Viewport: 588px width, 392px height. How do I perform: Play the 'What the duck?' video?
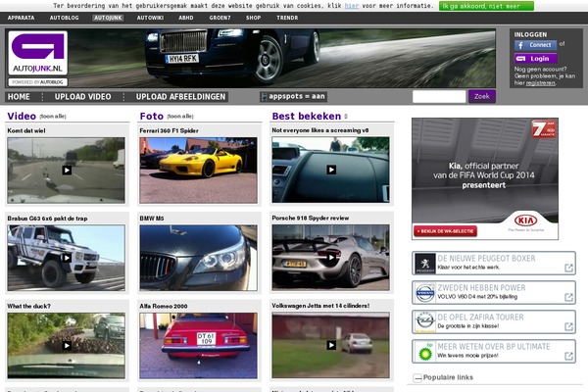67,346
